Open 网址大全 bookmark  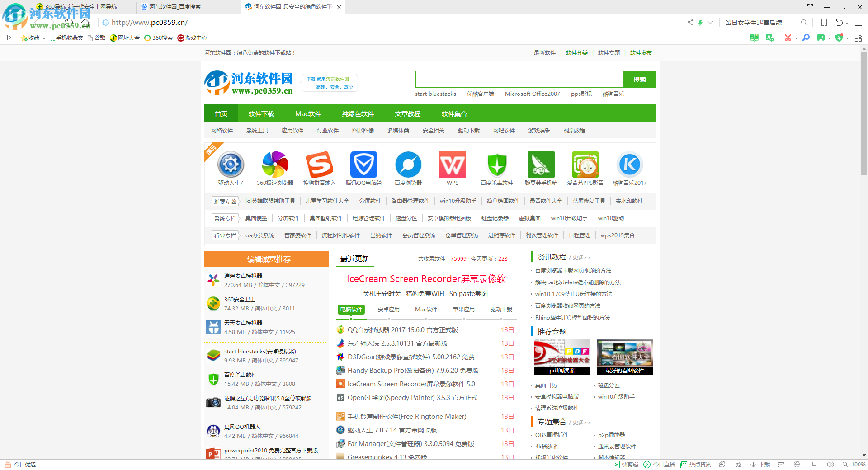coord(125,38)
